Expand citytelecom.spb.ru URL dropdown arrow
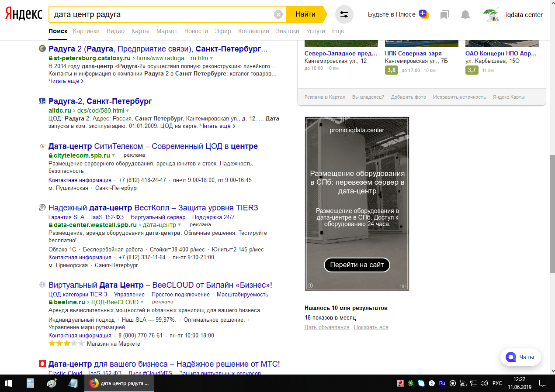The height and width of the screenshot is (392, 555). 114,155
